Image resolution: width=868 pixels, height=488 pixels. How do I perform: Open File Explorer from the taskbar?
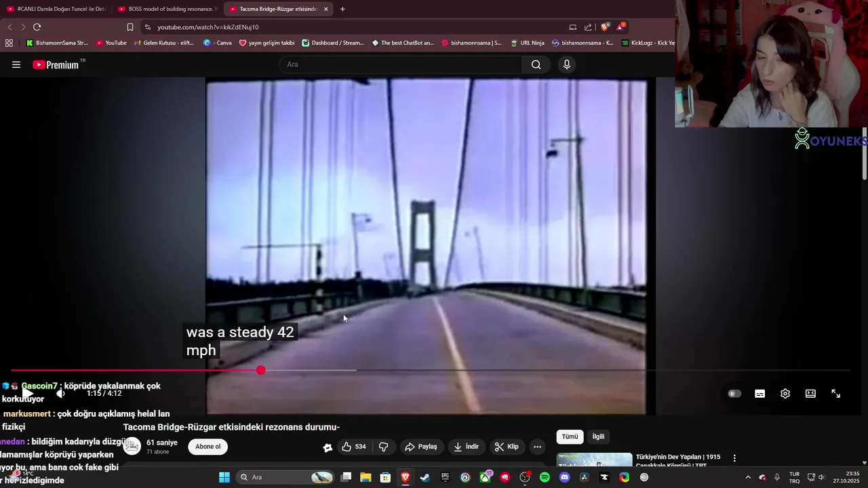pos(366,477)
